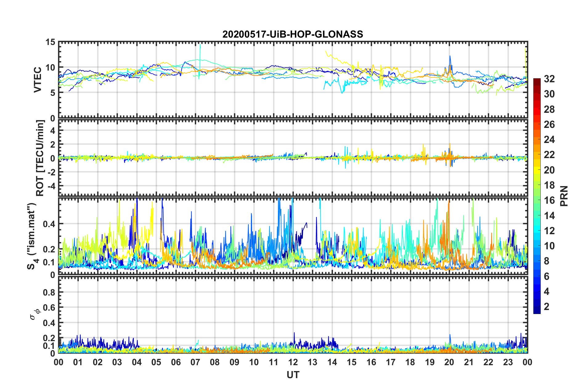The width and height of the screenshot is (586, 392).
Task: Click x-axis tick label 17
Action: pyautogui.click(x=391, y=362)
